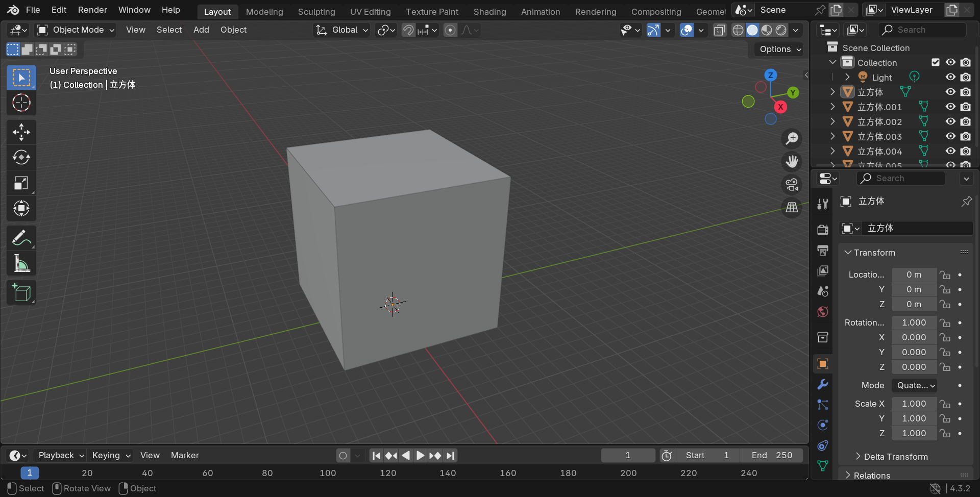Screen dimensions: 980x497
Task: Open Modifier Properties with the wrench icon
Action: [x=822, y=384]
